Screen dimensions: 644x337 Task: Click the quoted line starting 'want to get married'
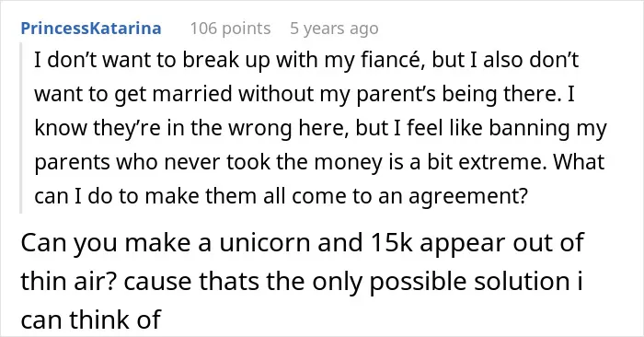(305, 94)
